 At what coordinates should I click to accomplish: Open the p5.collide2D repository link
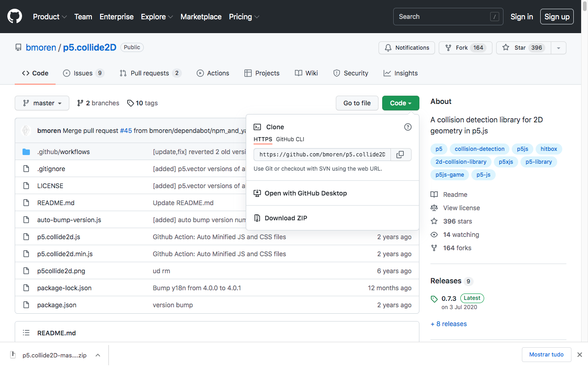coord(90,47)
